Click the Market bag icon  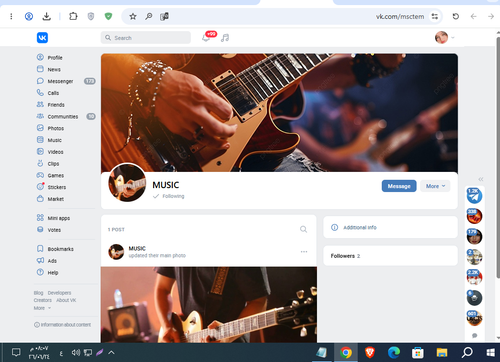40,199
